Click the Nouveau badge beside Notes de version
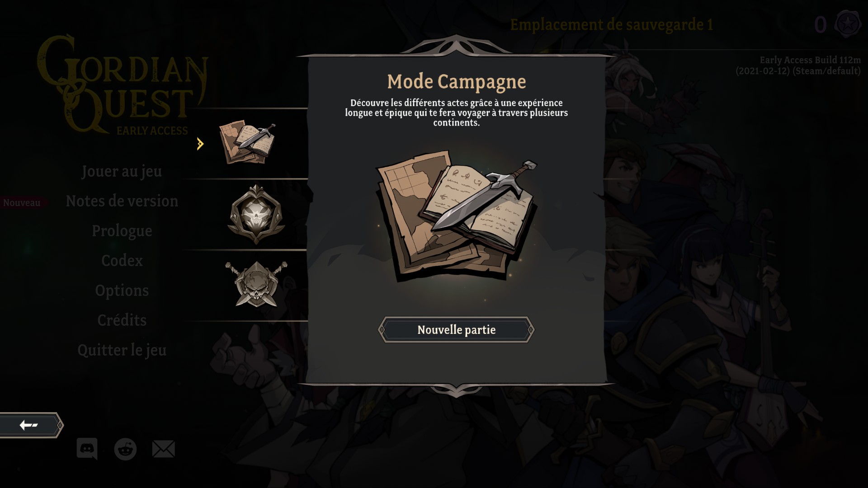Image resolution: width=868 pixels, height=488 pixels. 22,203
